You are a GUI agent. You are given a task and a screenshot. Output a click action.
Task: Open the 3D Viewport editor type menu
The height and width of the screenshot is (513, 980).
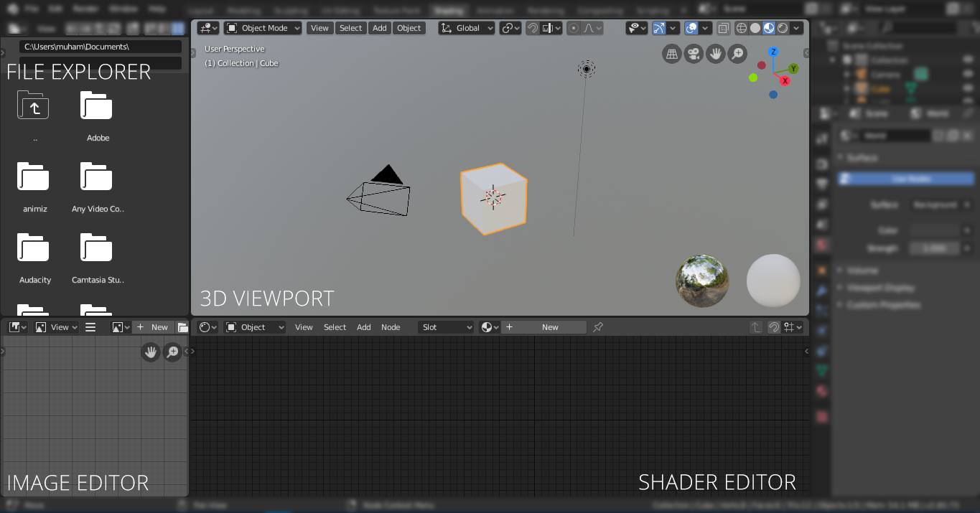pos(208,28)
